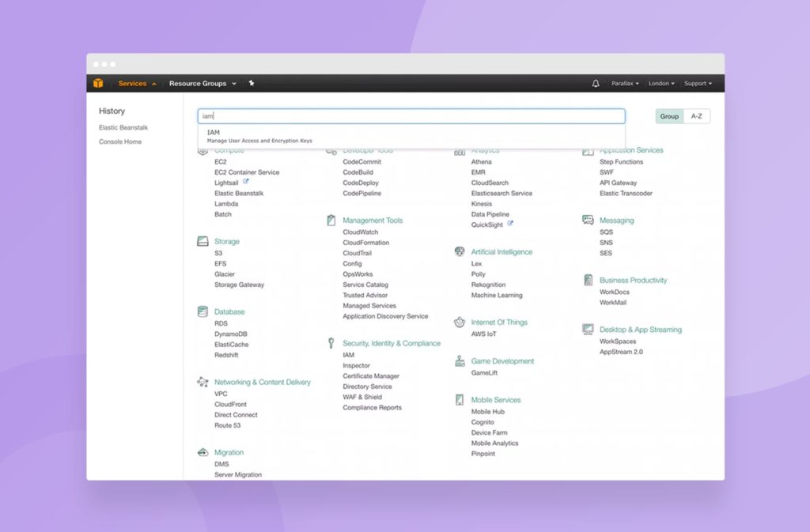The image size is (810, 532).
Task: Open the RDS service
Action: [x=221, y=323]
